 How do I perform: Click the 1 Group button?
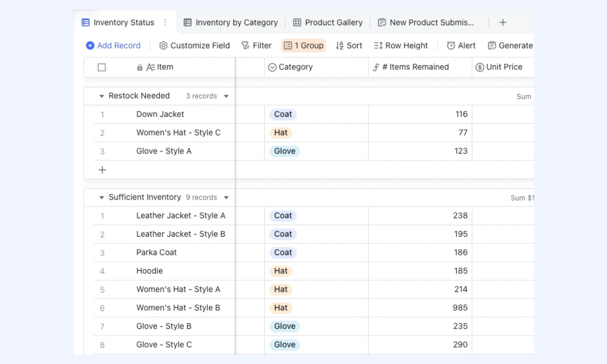(303, 45)
